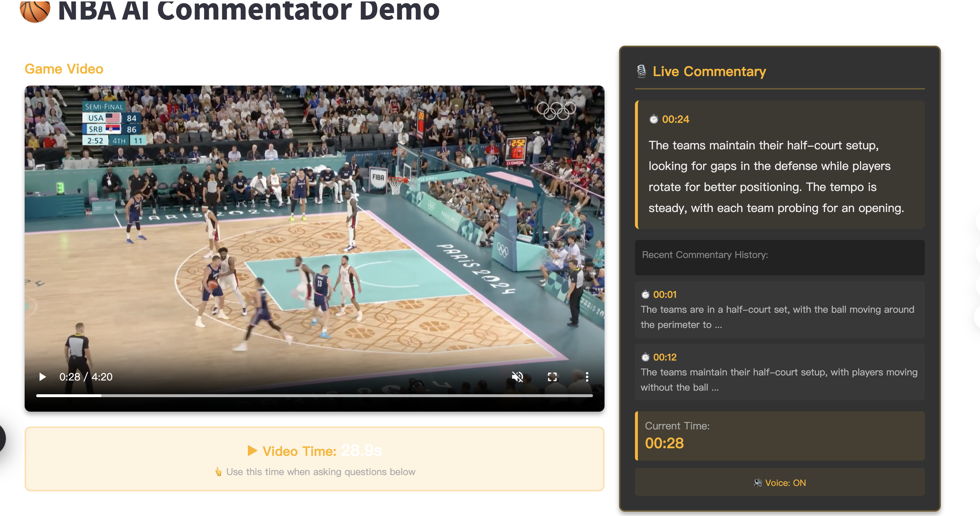
Task: Click the Recent Commentary History header
Action: click(x=705, y=255)
